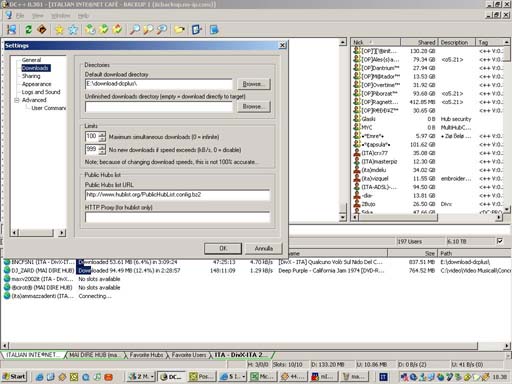Viewport: 512px width, 384px height.
Task: Increase the speed limit 999 spinner
Action: tap(102, 147)
